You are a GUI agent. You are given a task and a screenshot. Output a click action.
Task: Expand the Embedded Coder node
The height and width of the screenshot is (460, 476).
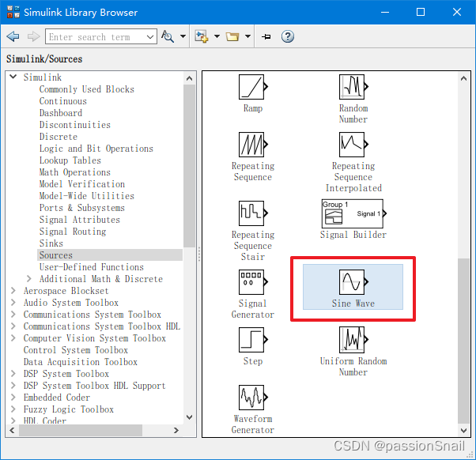(13, 397)
